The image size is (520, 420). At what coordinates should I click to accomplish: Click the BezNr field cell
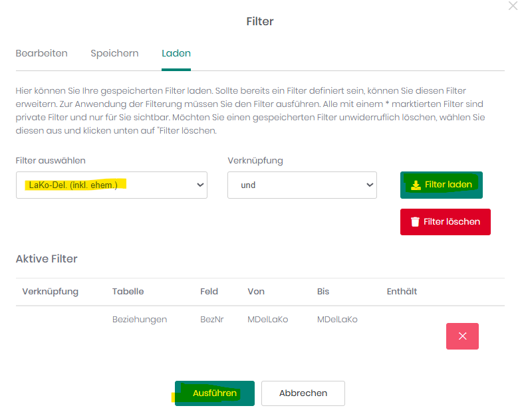(212, 320)
